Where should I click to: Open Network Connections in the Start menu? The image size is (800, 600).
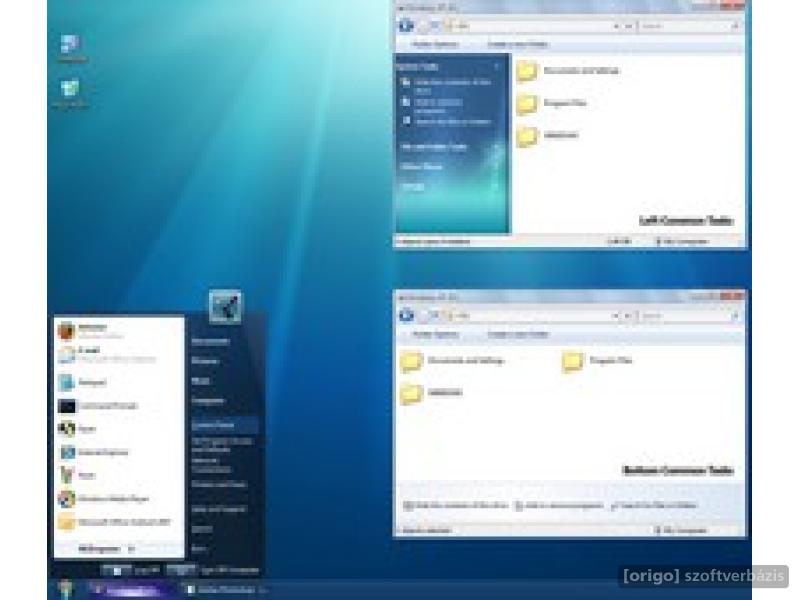tap(211, 465)
